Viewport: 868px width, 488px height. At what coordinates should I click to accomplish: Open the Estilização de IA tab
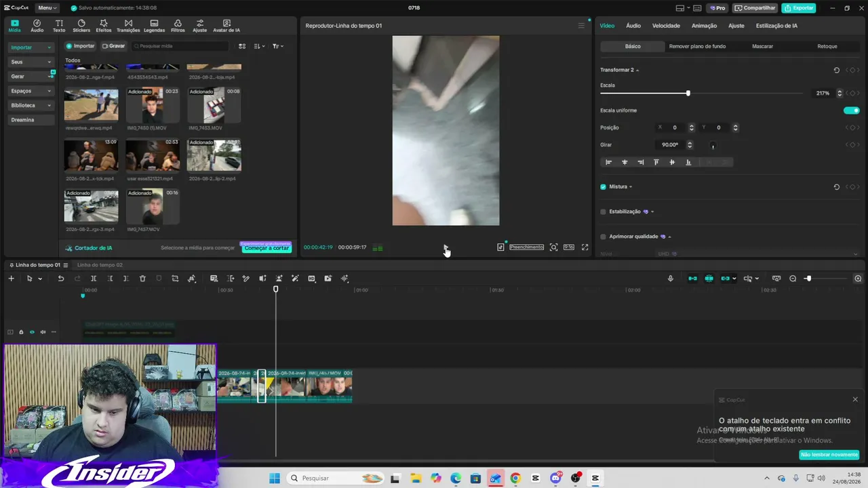pos(776,26)
